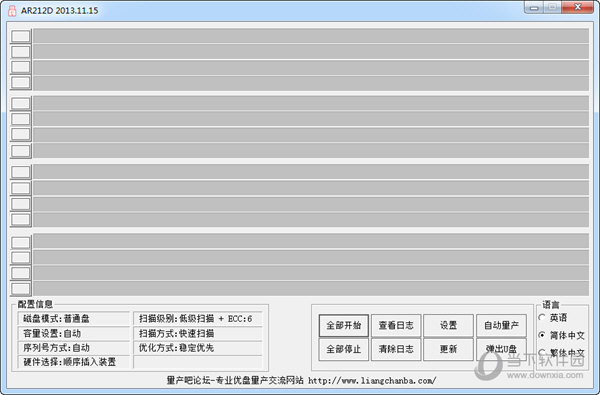Click the first port button of the third group

[21, 172]
